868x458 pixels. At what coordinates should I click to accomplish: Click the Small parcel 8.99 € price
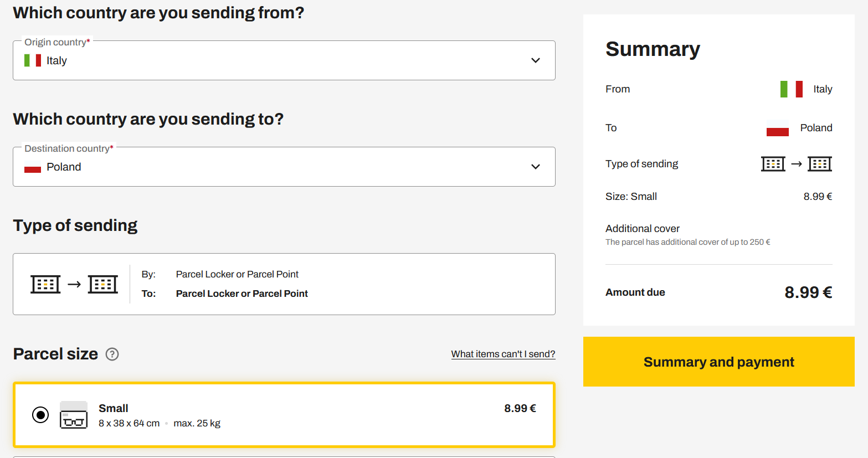(x=520, y=409)
